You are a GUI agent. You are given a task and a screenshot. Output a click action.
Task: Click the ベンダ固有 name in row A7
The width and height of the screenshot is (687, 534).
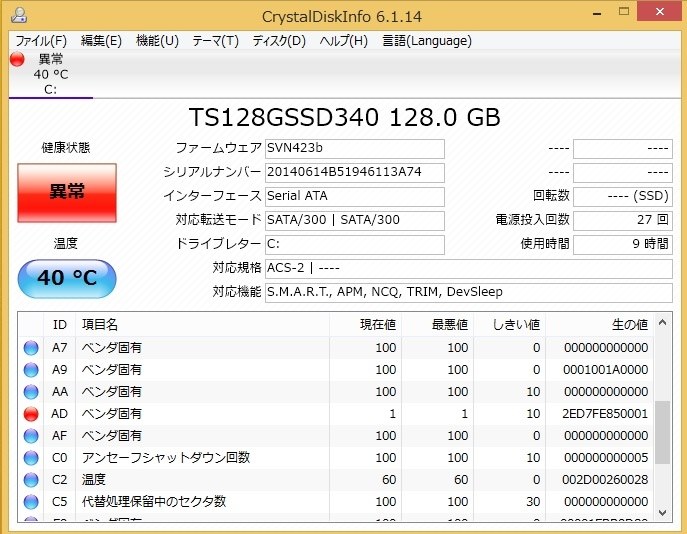tap(112, 348)
